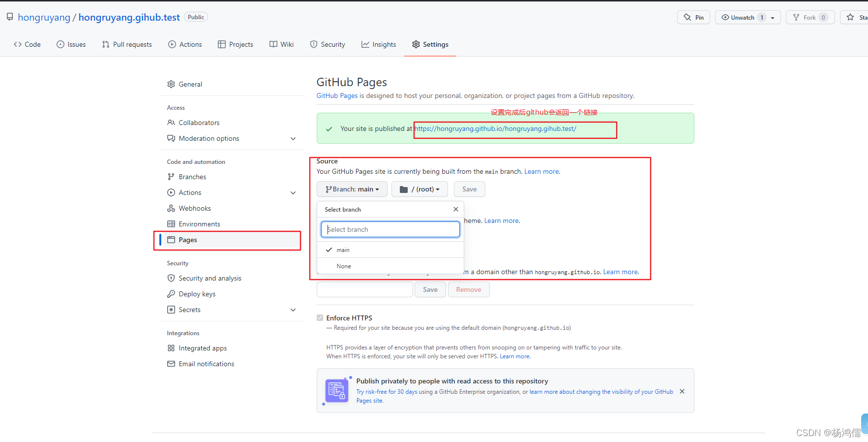Click the Integrated apps grid icon
The height and width of the screenshot is (442, 868).
pos(171,348)
